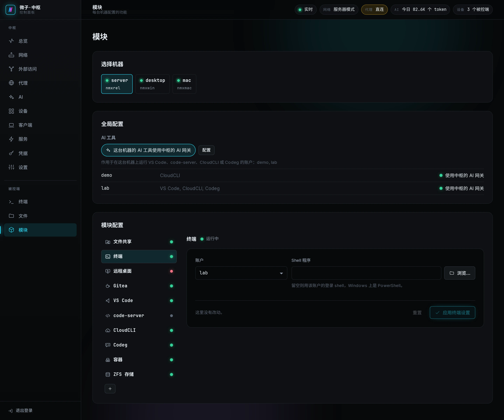Click the Codeg module icon
Image resolution: width=504 pixels, height=420 pixels.
pos(108,345)
